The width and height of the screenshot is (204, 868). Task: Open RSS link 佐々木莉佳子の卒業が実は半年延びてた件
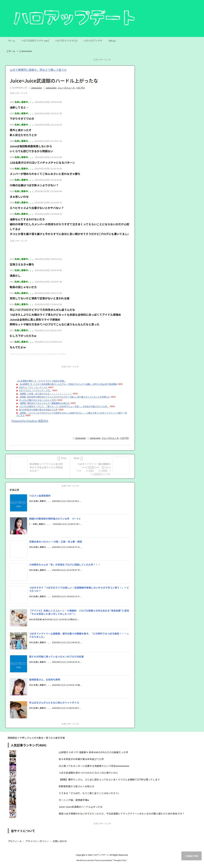click(x=38, y=410)
